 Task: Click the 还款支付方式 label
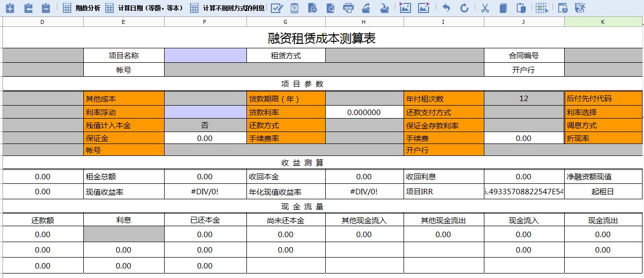pos(443,112)
